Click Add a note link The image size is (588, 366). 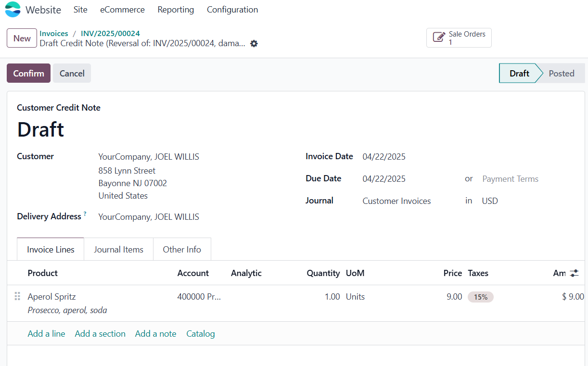[155, 334]
